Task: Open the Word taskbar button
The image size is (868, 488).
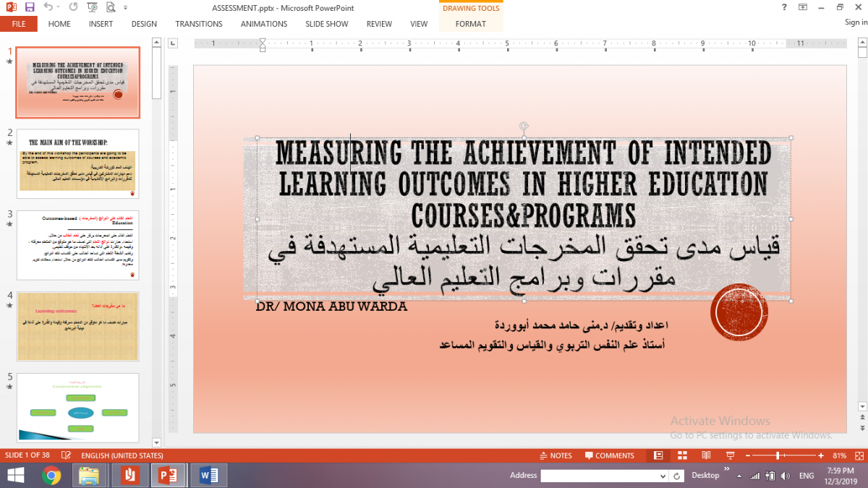Action: (208, 476)
